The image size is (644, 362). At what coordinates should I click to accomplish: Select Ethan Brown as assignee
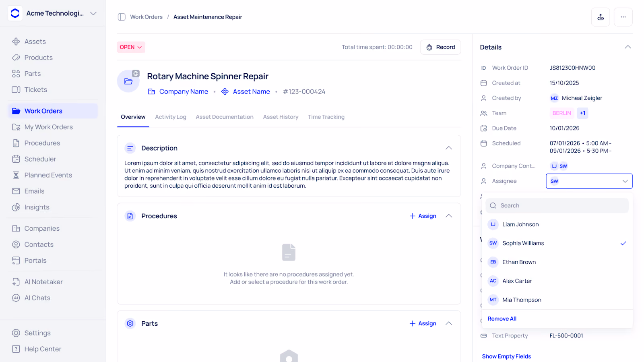pyautogui.click(x=557, y=262)
